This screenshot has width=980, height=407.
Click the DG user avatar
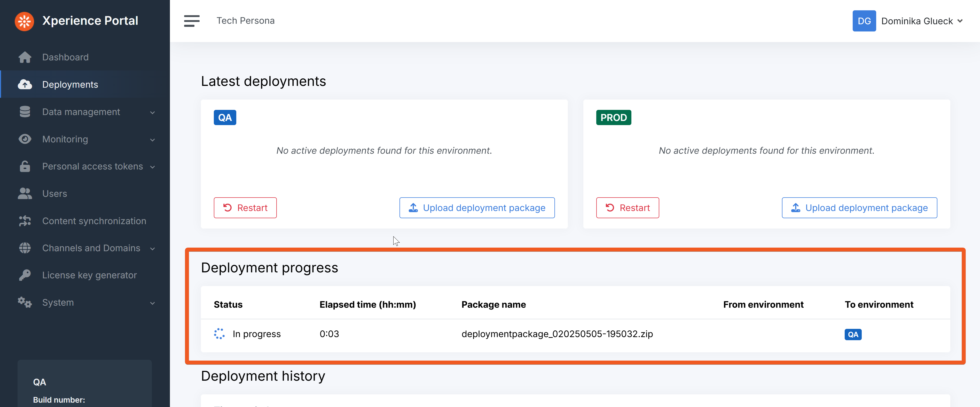coord(864,21)
